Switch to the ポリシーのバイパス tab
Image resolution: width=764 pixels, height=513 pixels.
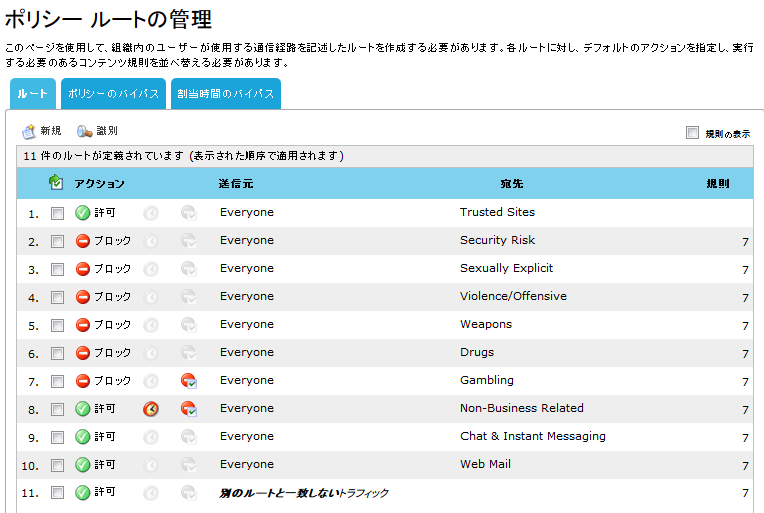pos(114,94)
